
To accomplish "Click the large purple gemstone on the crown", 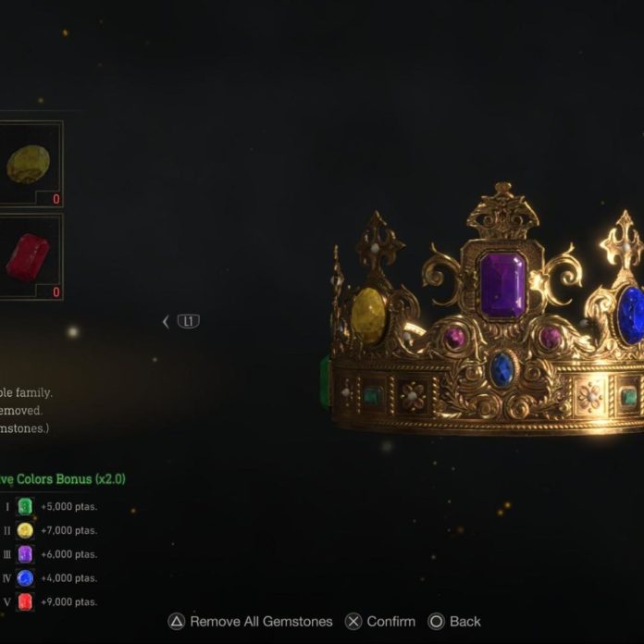I will coord(503,285).
